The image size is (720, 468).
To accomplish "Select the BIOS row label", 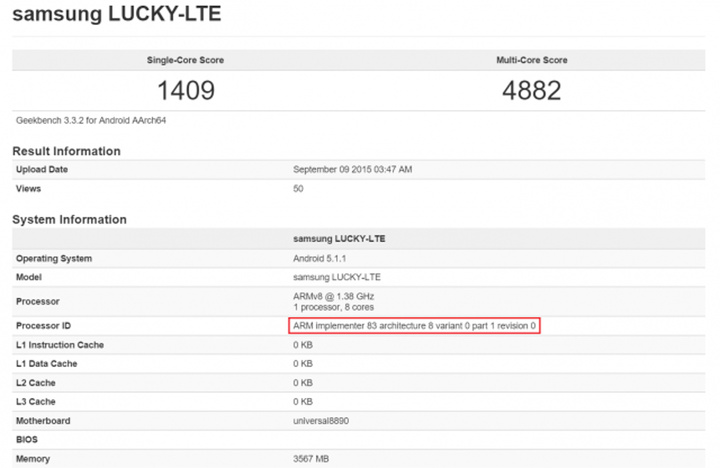I will (x=28, y=439).
